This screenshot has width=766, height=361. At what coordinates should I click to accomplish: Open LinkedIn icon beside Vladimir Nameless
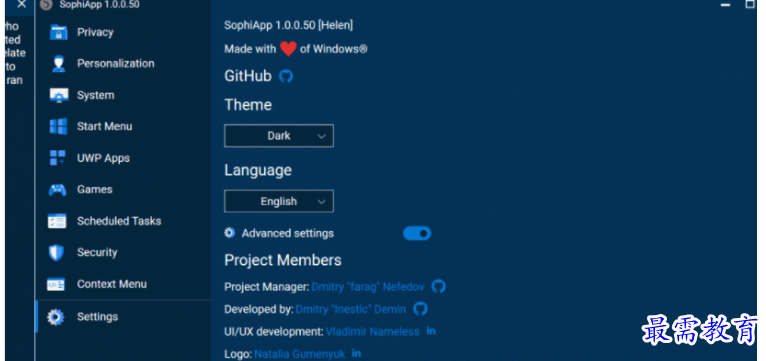(431, 331)
